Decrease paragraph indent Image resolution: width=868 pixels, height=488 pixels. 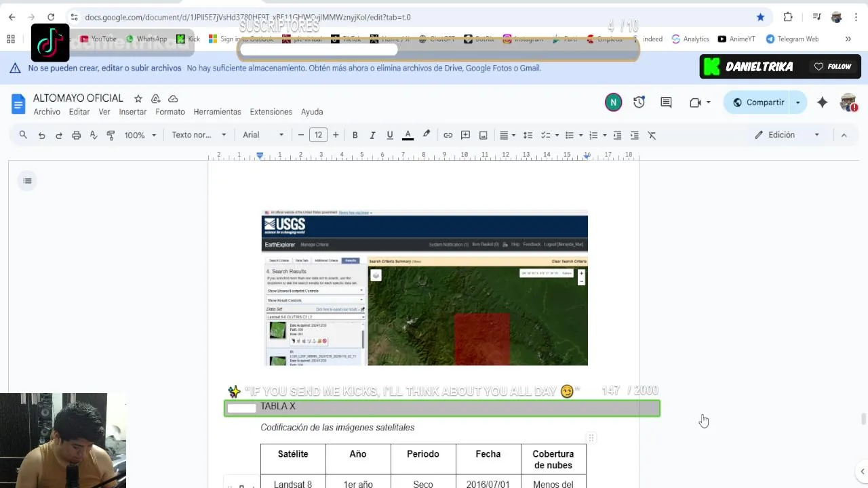[617, 135]
